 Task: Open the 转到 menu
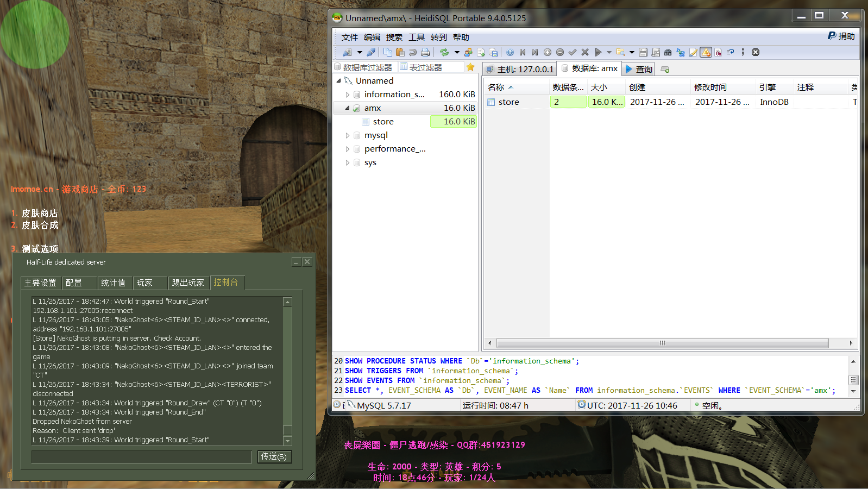pyautogui.click(x=439, y=37)
